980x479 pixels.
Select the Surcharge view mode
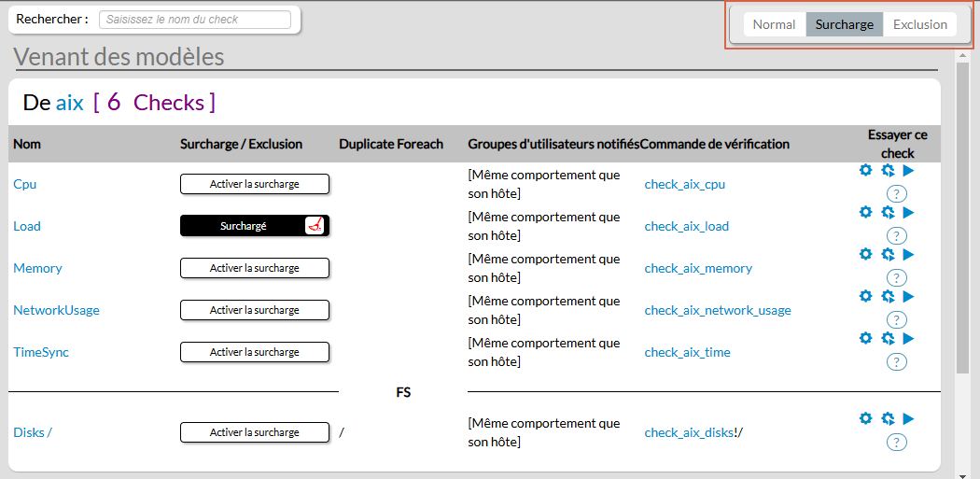844,25
